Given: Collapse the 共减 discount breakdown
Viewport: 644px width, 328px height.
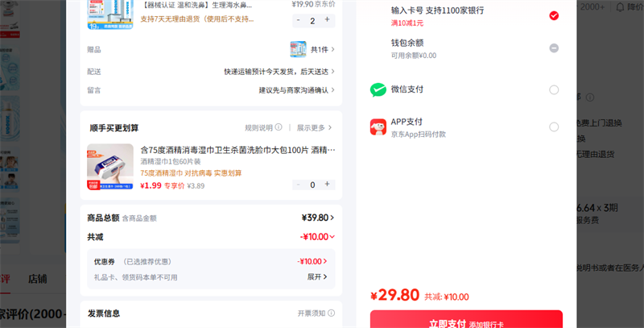Looking at the screenshot, I should (x=317, y=237).
